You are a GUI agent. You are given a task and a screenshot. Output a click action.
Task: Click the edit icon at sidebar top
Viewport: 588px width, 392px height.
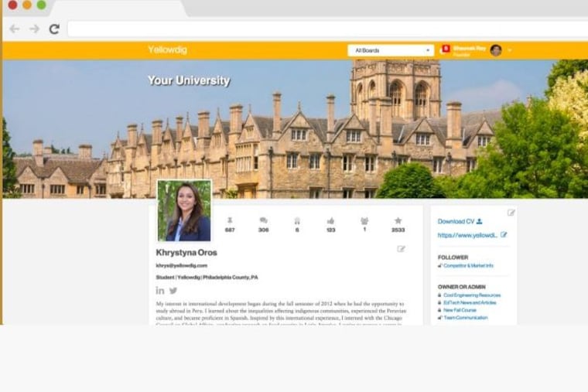tap(511, 213)
